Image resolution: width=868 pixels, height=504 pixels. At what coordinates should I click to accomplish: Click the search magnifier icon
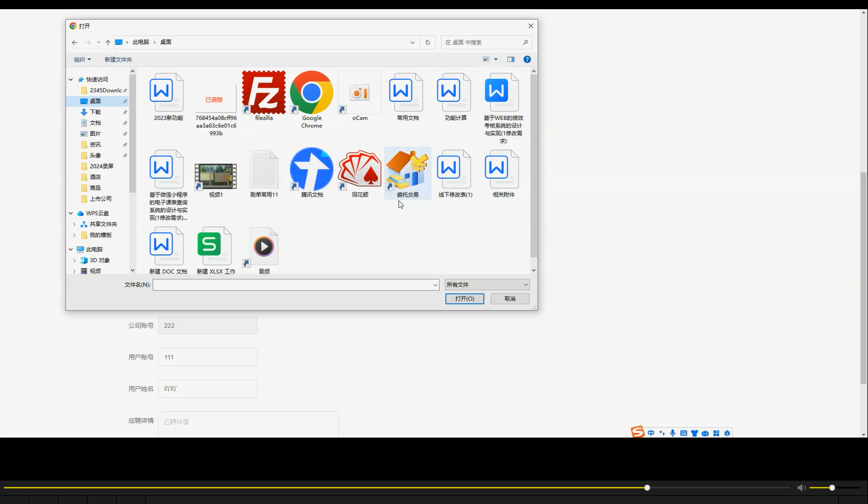(526, 42)
